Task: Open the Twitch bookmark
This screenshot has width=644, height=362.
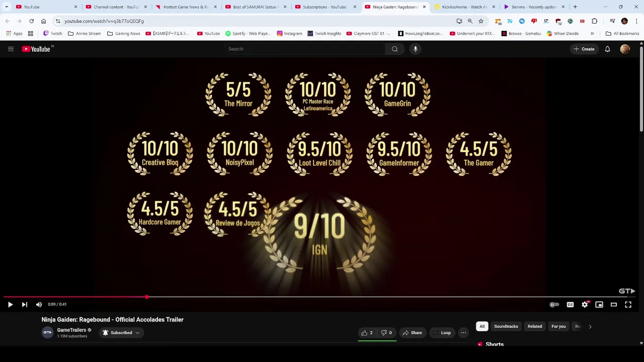Action: (53, 33)
